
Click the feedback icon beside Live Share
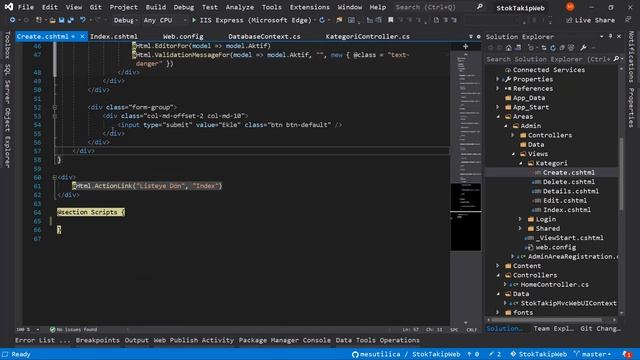pyautogui.click(x=628, y=20)
